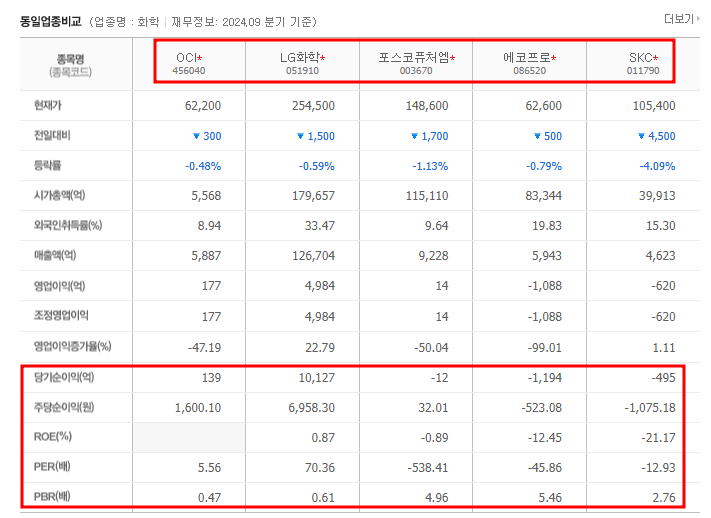Select market cap 115,110 cell
The image size is (711, 518).
[x=427, y=195]
